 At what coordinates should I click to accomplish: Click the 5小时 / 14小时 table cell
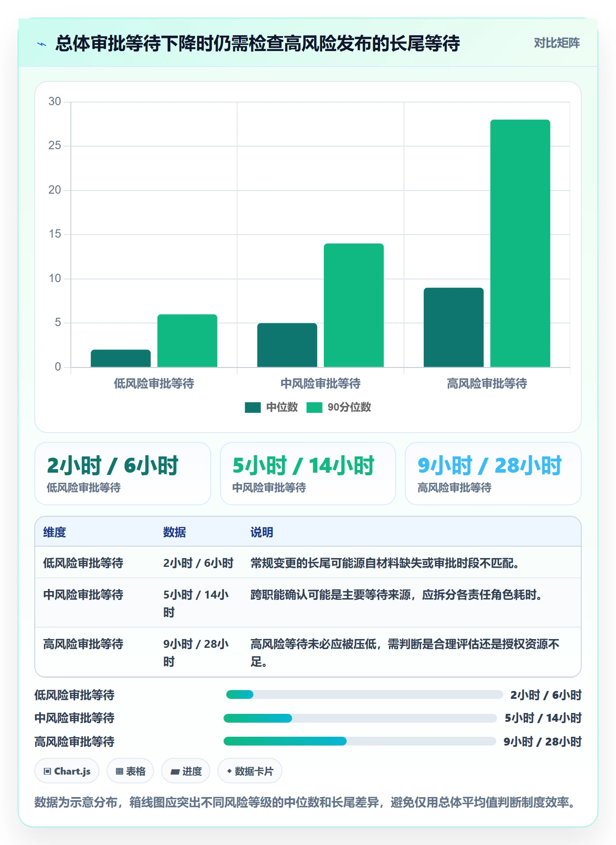pyautogui.click(x=196, y=603)
